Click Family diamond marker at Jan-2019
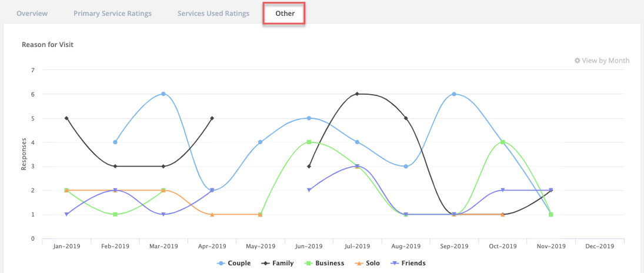This screenshot has width=644, height=273. [66, 118]
